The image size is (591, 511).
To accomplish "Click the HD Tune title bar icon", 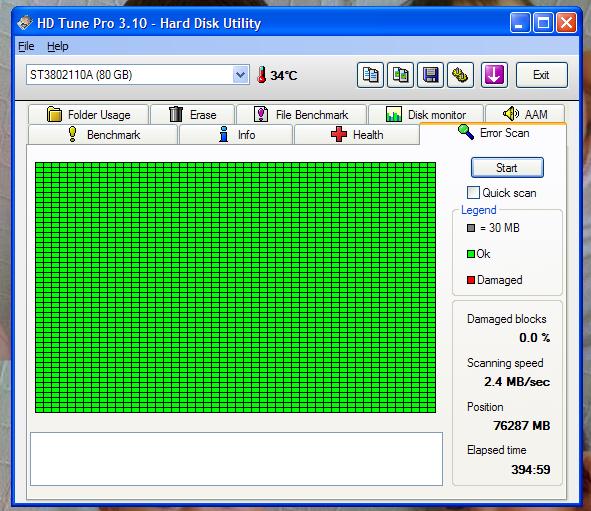I will (x=25, y=23).
